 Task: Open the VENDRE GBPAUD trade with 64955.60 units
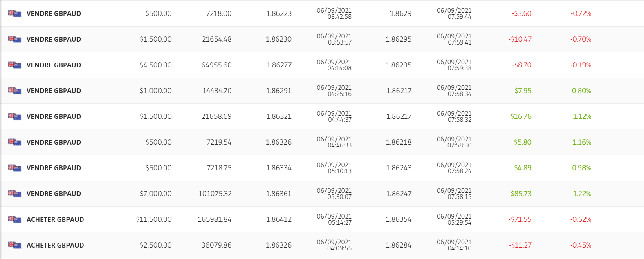(54, 65)
